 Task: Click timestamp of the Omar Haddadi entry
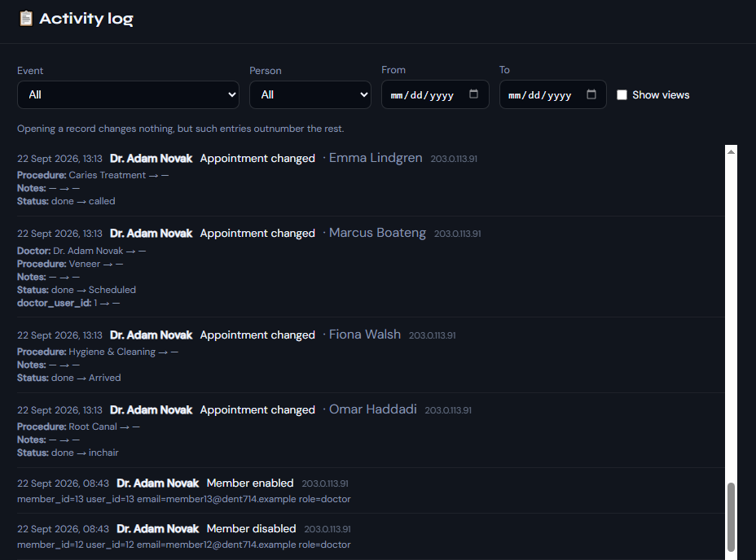coord(59,410)
